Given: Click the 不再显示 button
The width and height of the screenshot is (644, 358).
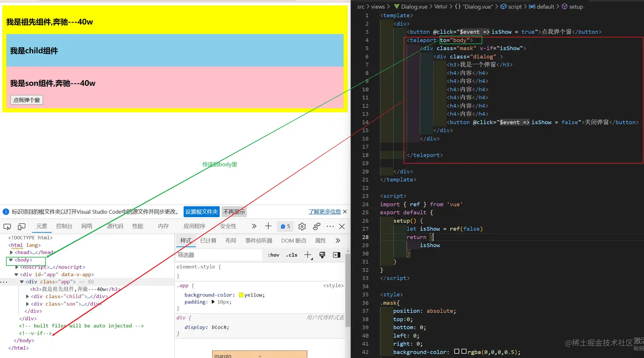Looking at the screenshot, I should [234, 212].
